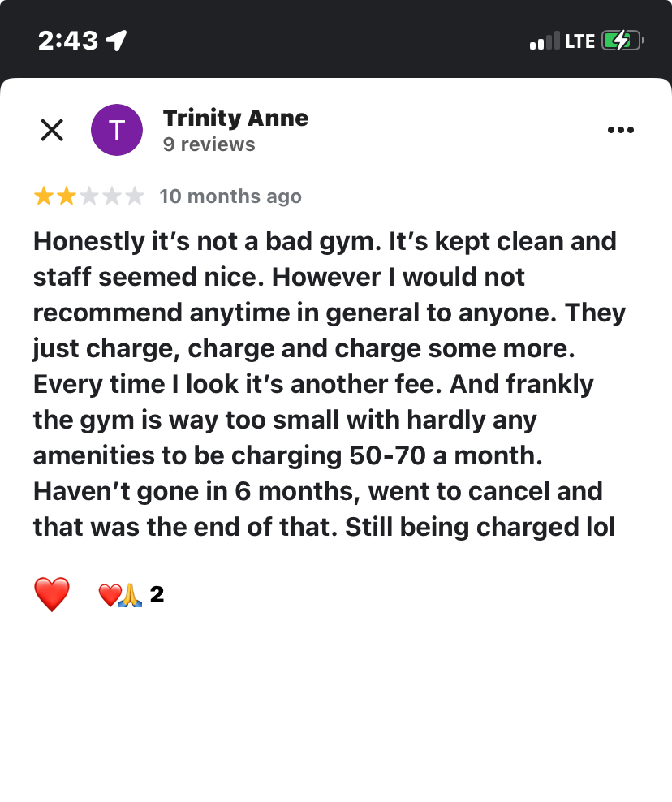Tap the LTE network indicator
The image size is (672, 802).
(580, 41)
